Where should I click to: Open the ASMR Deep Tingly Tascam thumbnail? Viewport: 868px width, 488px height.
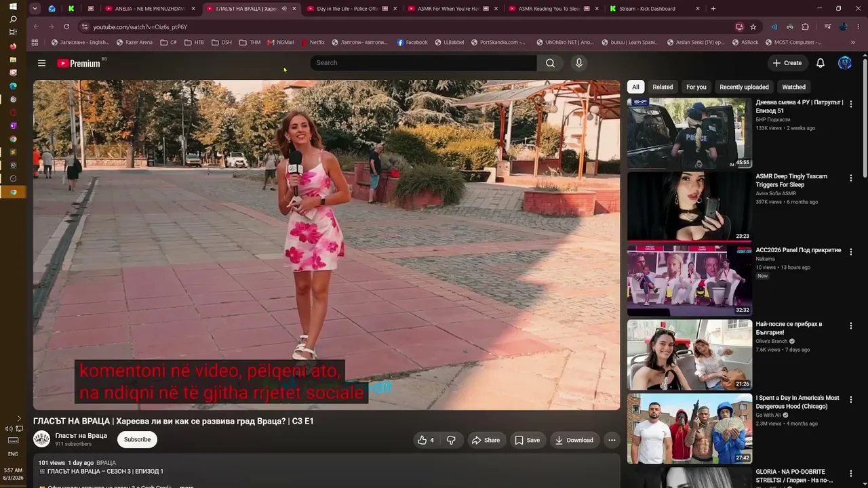tap(689, 207)
